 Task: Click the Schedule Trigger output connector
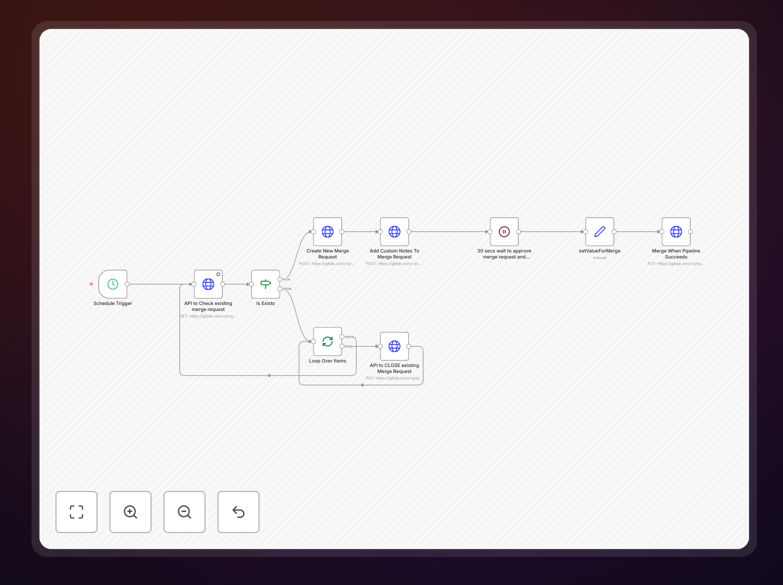127,284
